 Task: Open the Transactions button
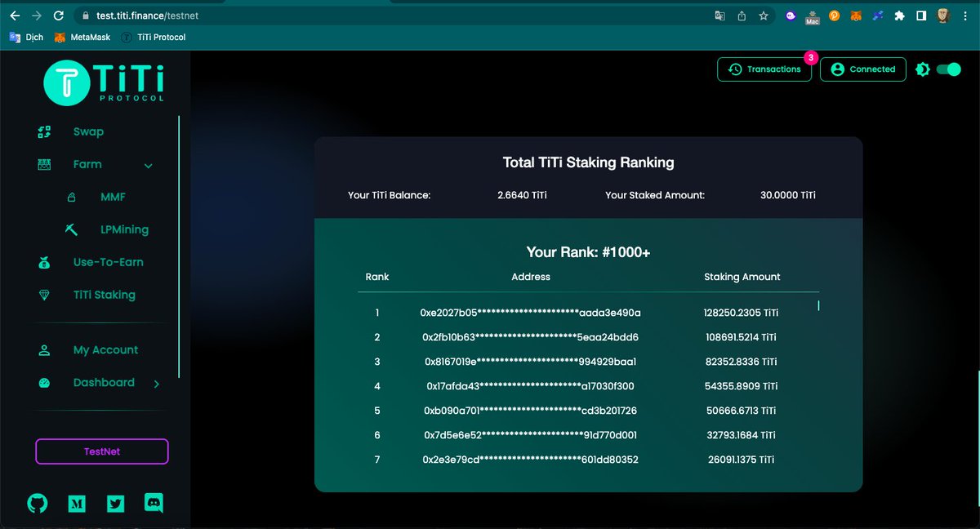[x=764, y=69]
